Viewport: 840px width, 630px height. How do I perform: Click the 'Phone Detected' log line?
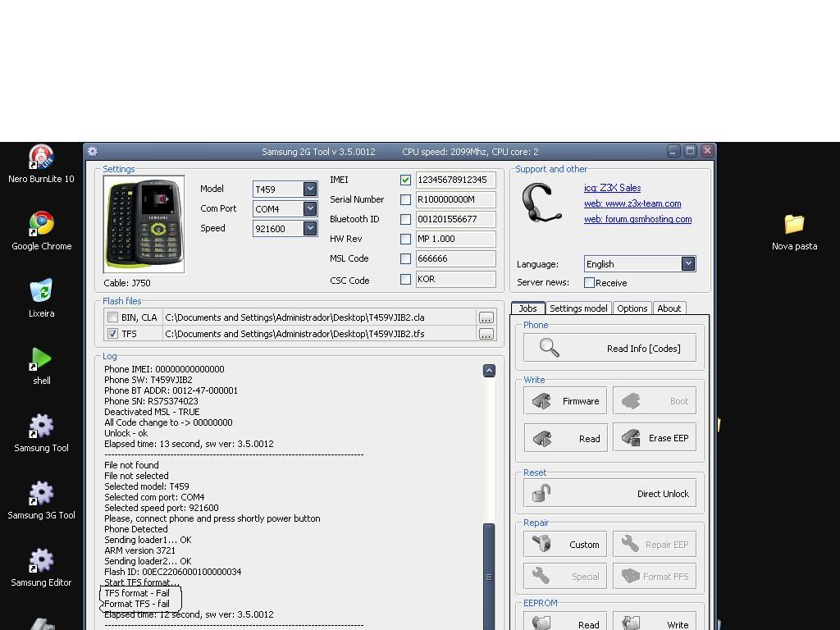136,529
